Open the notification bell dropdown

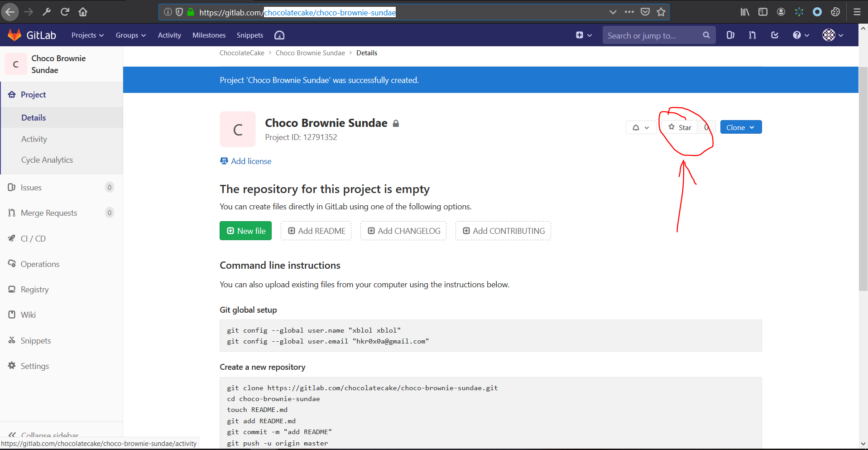[641, 127]
